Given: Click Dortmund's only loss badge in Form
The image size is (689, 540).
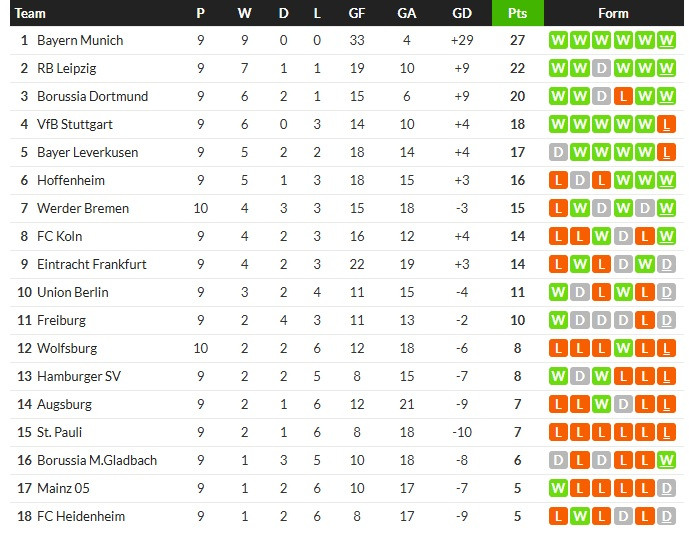Looking at the screenshot, I should coord(623,97).
